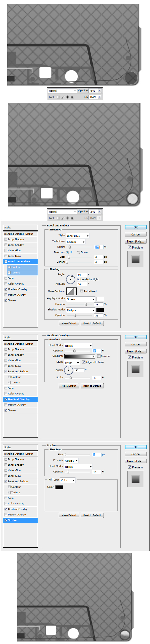Viewport: 150px width, 644px height.
Task: Uncheck Use Global Light
Action: [78, 279]
